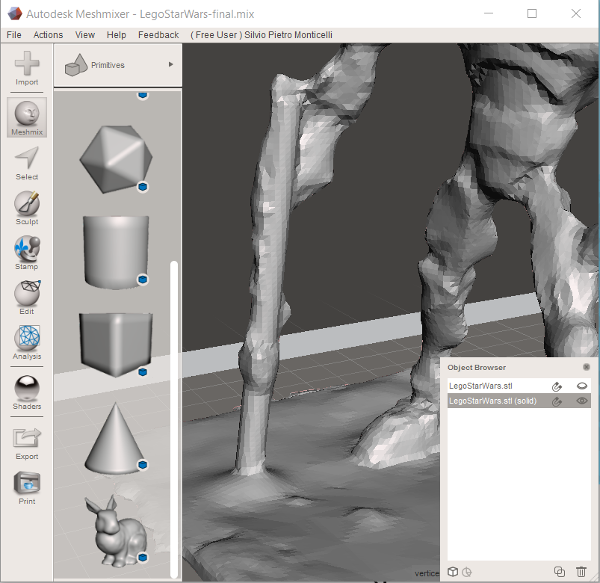Pick the bunny primitive

[x=116, y=531]
